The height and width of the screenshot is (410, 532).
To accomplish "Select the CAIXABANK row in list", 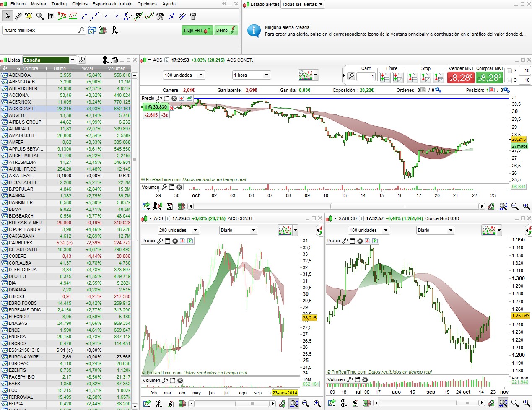I will pos(66,236).
